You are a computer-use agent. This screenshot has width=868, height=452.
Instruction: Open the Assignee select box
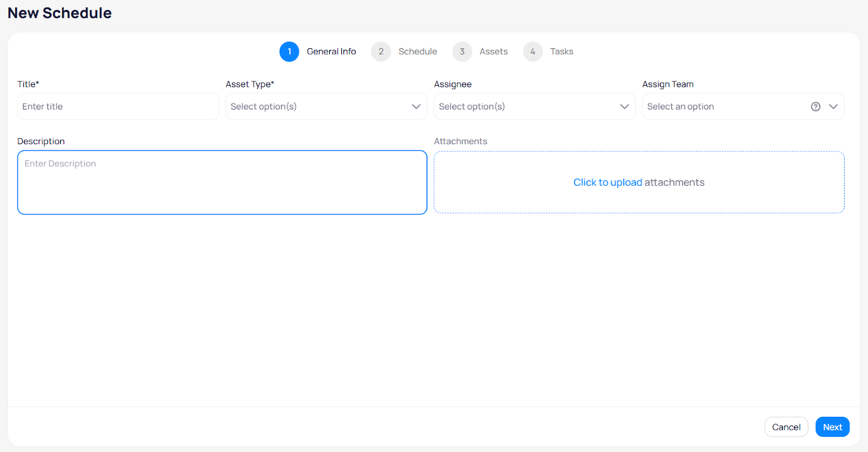coord(526,107)
